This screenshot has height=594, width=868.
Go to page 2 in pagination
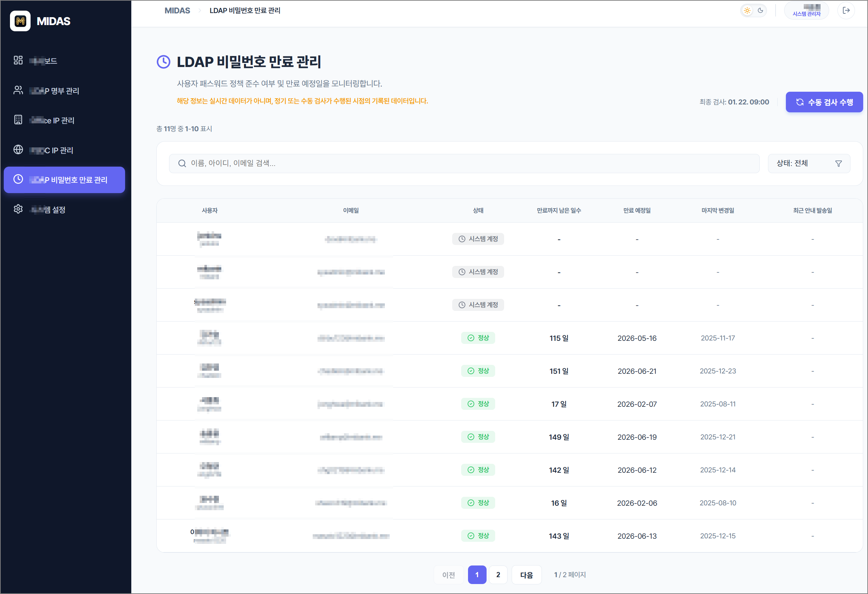click(x=498, y=575)
